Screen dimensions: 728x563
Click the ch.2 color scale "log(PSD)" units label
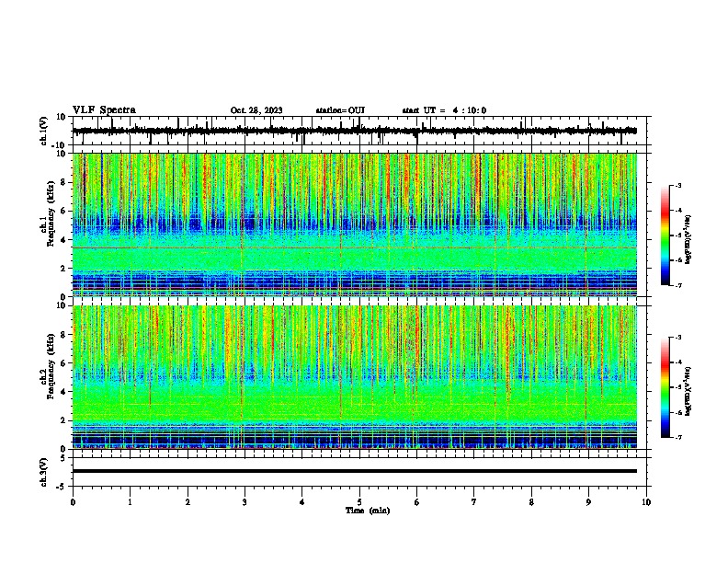(x=688, y=391)
